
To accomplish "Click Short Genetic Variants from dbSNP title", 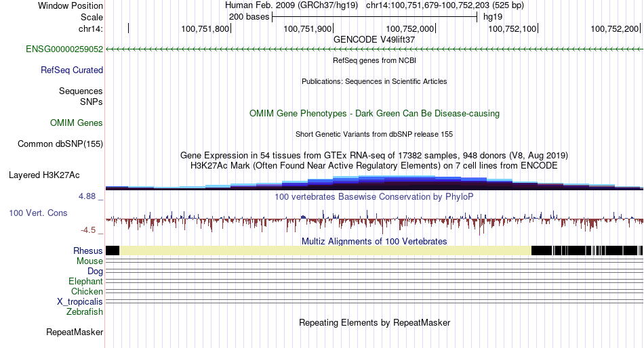I will 374,134.
